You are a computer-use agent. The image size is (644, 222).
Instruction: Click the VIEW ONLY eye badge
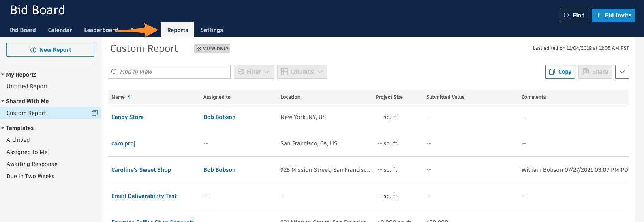[212, 49]
